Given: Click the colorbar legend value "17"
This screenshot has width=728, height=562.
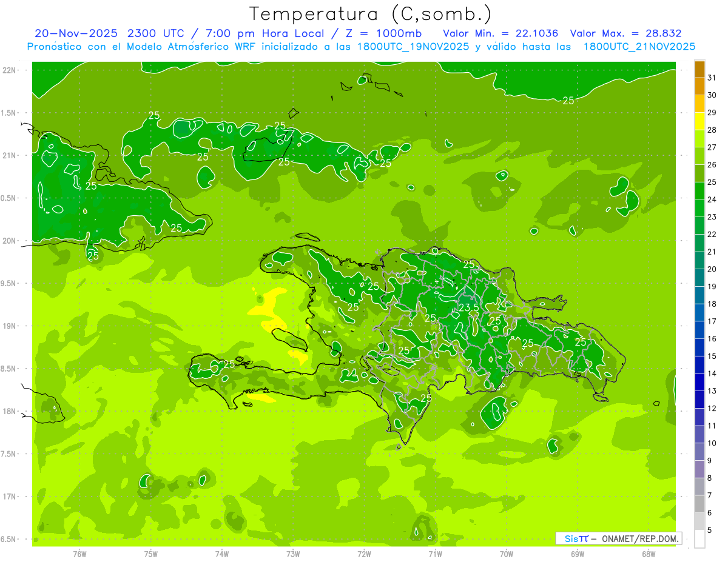Looking at the screenshot, I should 712,321.
